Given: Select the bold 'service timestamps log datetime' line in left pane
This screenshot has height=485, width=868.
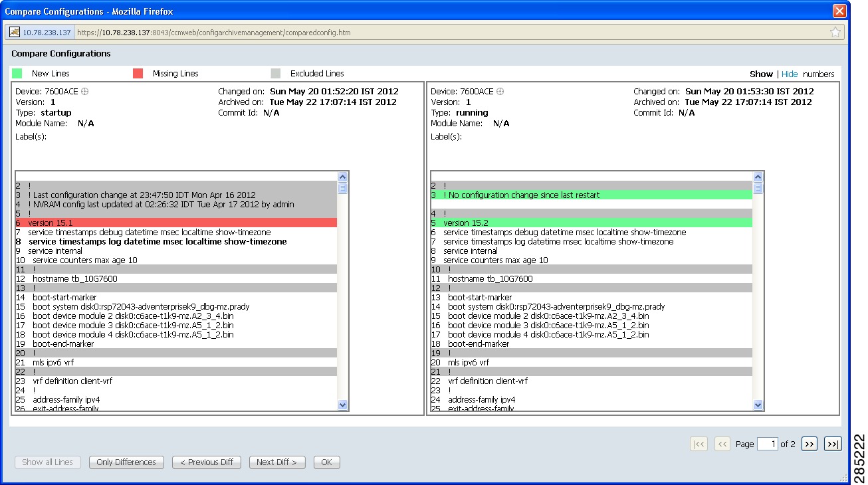Looking at the screenshot, I should coord(176,242).
